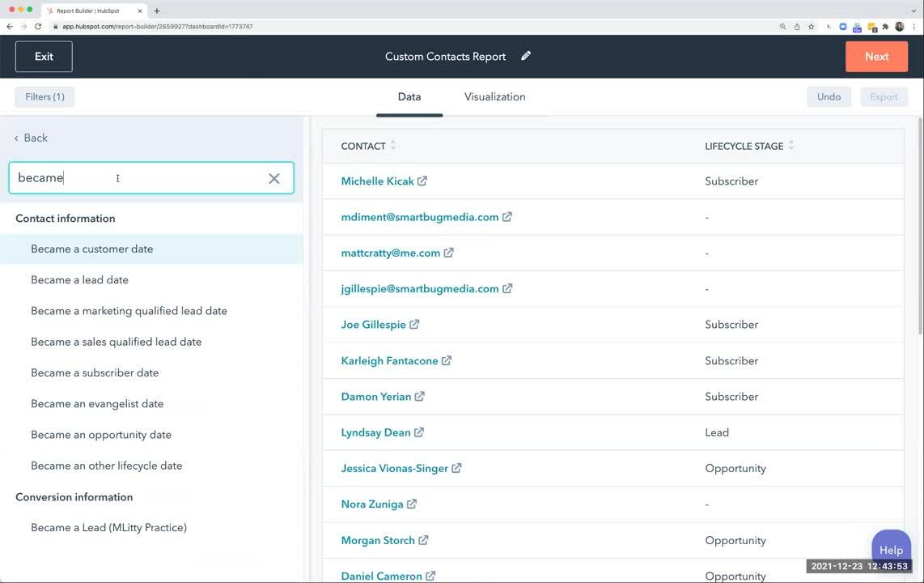
Task: Open Nora Zuniga external link icon
Action: click(412, 504)
